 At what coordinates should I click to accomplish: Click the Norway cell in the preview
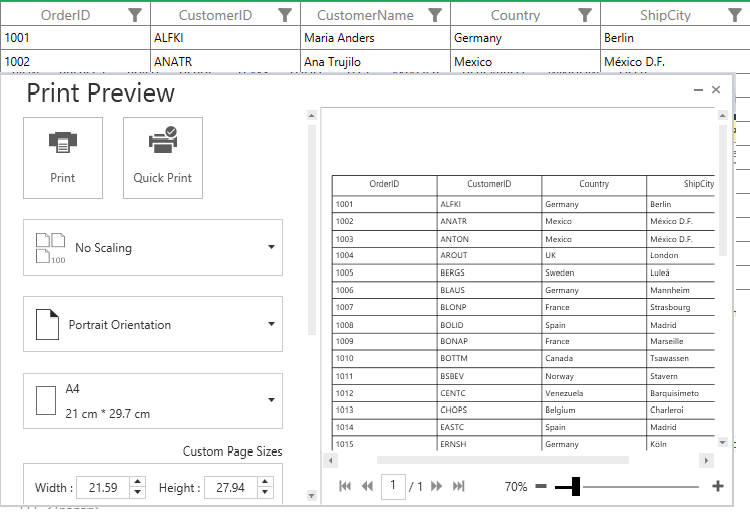pyautogui.click(x=594, y=376)
